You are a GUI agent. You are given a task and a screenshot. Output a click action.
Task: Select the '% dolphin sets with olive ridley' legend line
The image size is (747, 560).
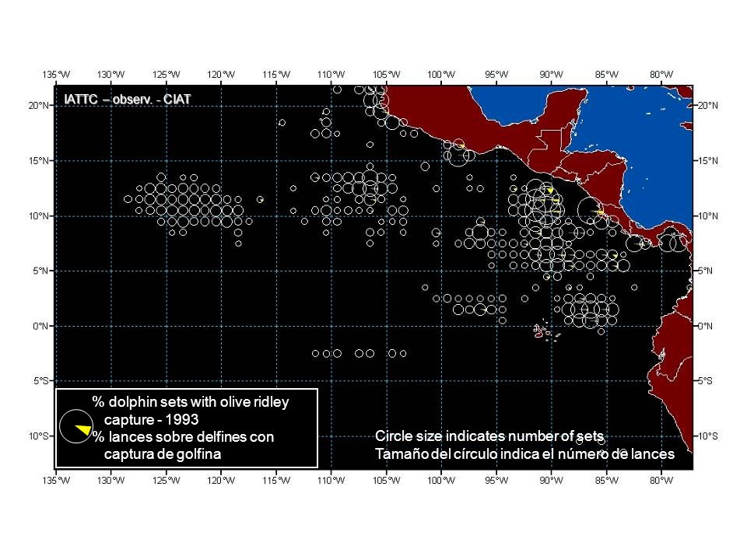[x=191, y=402]
